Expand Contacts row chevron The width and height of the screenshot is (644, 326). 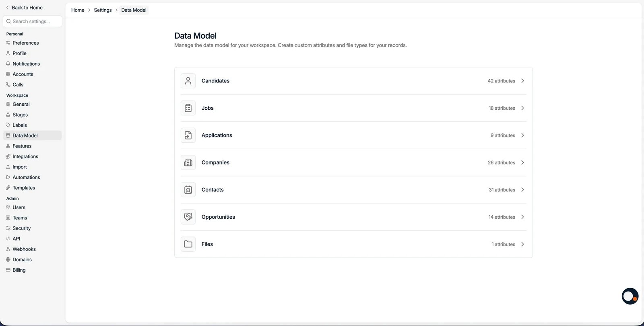(522, 190)
